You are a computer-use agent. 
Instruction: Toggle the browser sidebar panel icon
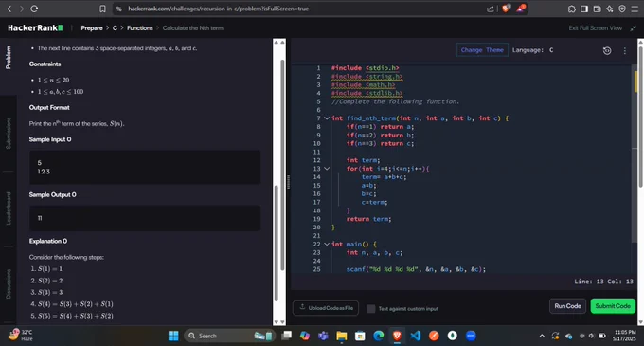point(584,9)
